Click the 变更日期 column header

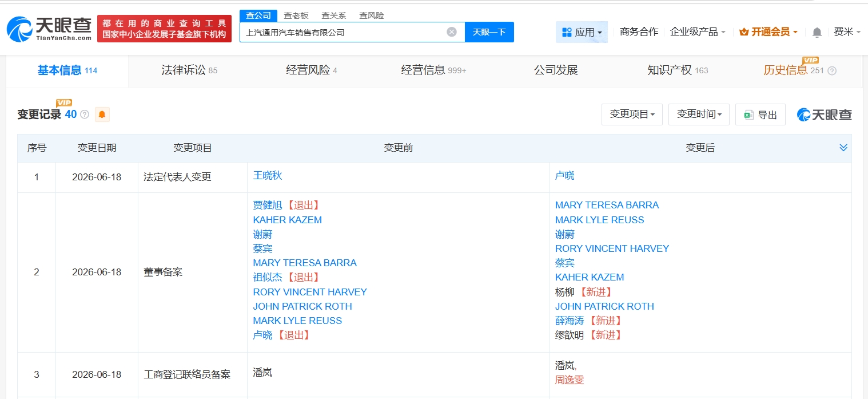[97, 148]
